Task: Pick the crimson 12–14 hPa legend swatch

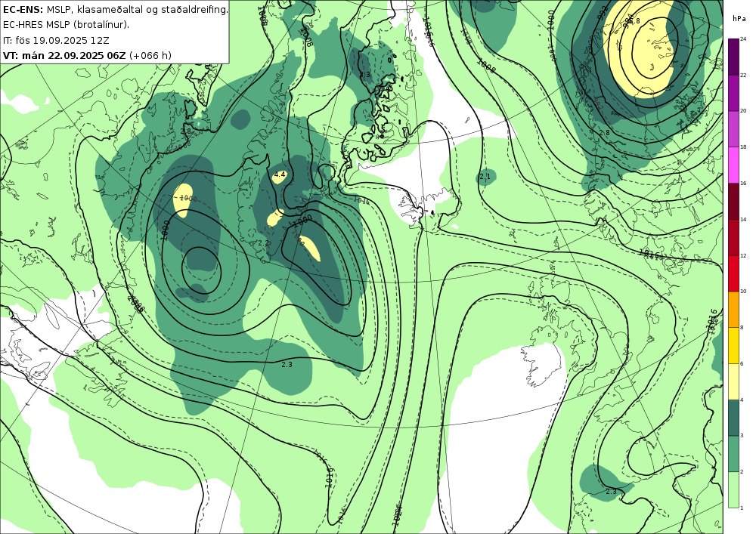Action: tap(734, 237)
